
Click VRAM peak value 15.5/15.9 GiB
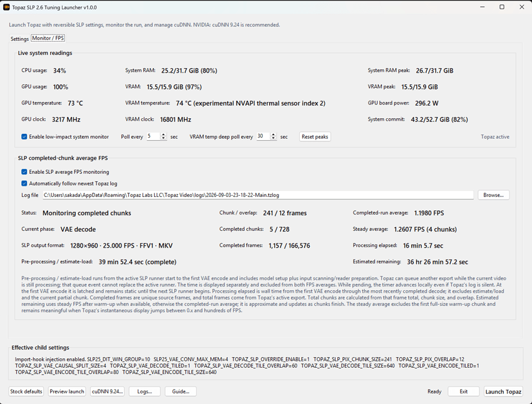[419, 87]
